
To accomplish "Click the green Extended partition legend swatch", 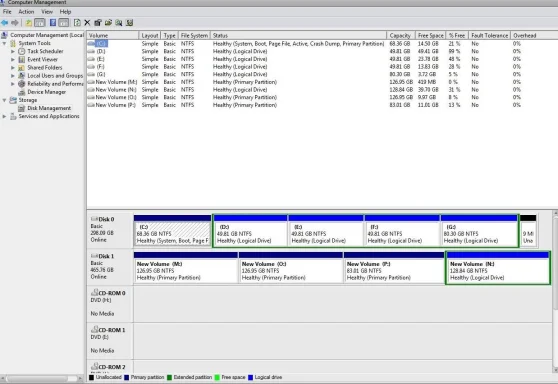I will pyautogui.click(x=169, y=377).
